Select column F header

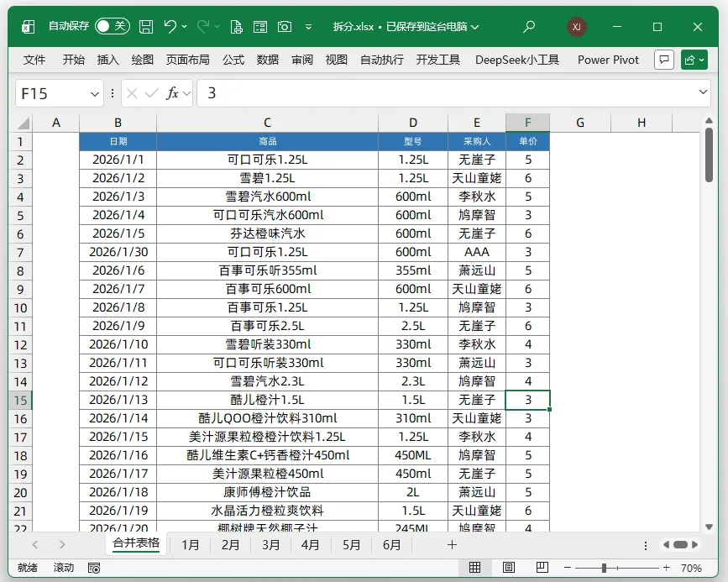click(528, 123)
